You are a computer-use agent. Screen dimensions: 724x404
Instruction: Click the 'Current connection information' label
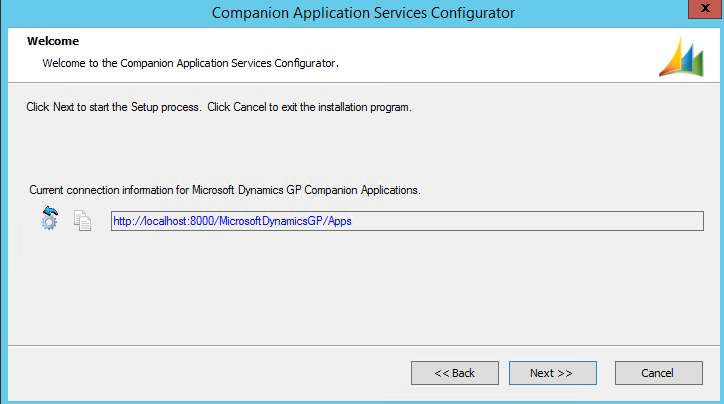(x=110, y=189)
